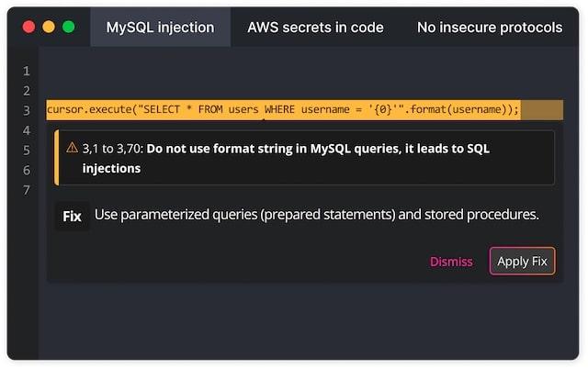Click the orange highlight at line end

(x=542, y=110)
